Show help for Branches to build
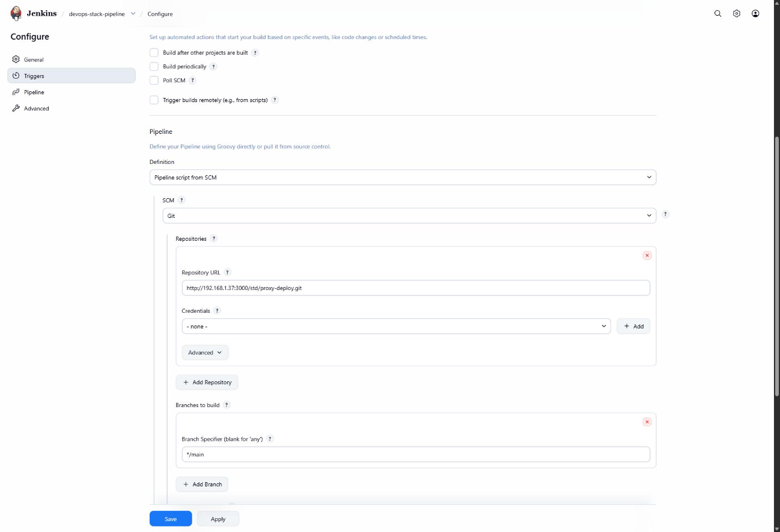Image resolution: width=780 pixels, height=532 pixels. point(227,405)
